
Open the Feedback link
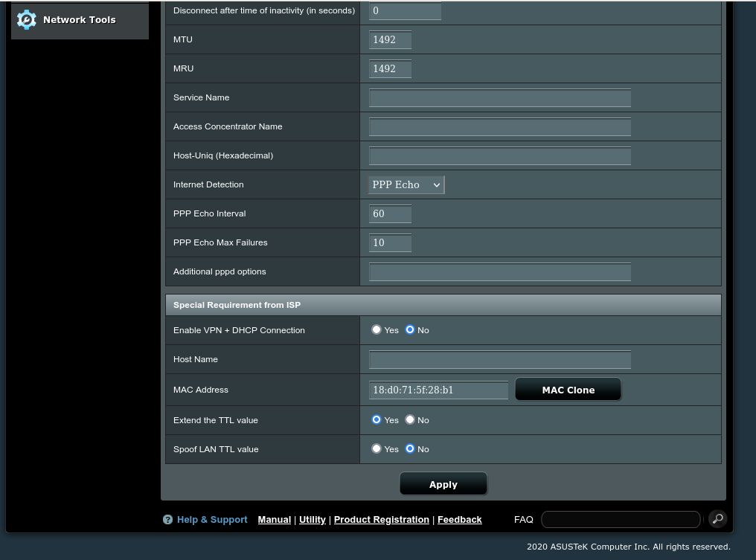click(459, 520)
